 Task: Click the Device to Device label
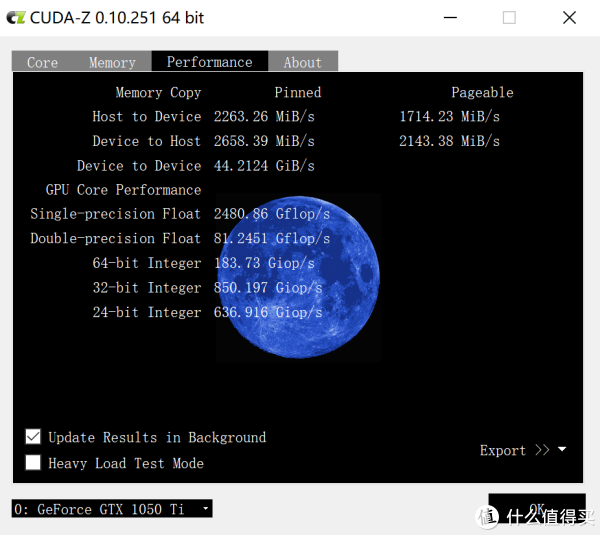coord(139,166)
